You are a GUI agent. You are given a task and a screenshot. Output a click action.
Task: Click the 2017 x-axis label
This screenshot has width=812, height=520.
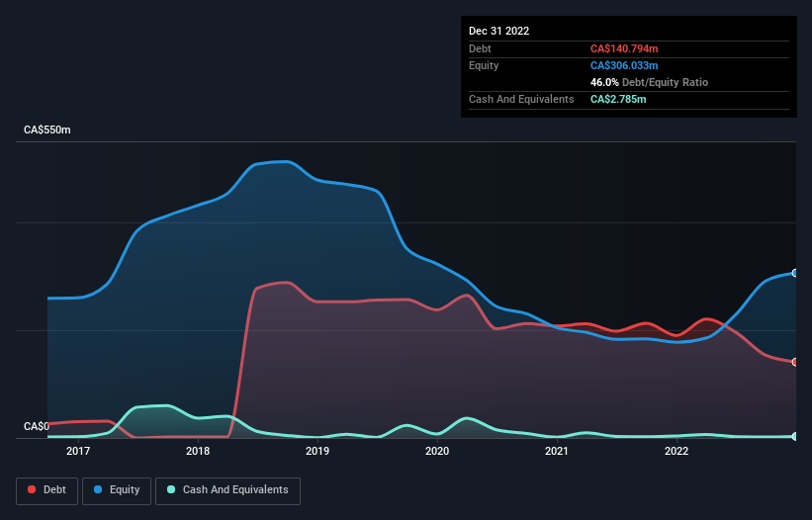pyautogui.click(x=78, y=451)
